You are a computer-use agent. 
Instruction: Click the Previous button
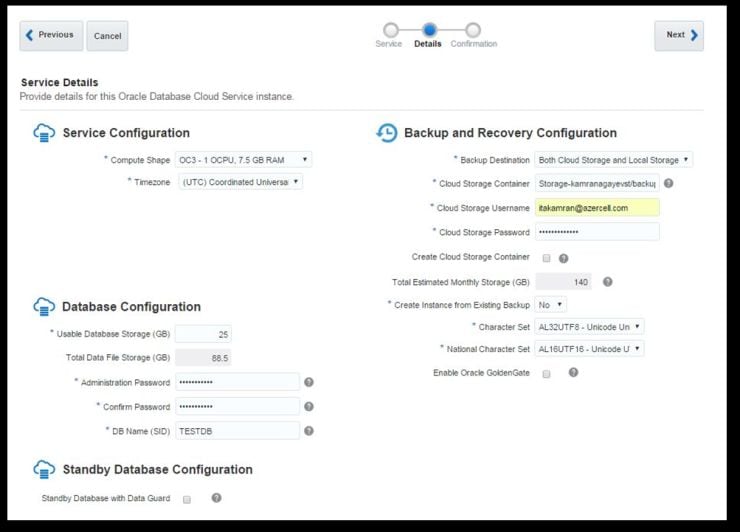tap(51, 35)
